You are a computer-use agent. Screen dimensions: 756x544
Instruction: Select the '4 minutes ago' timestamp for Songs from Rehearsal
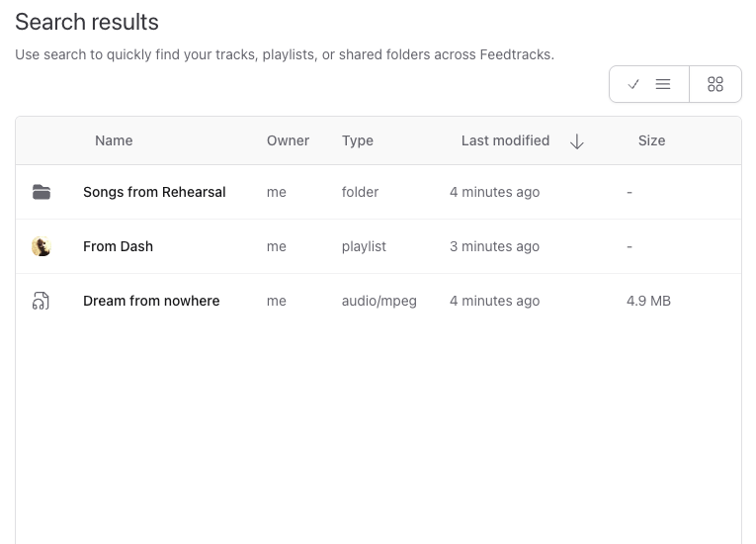click(x=495, y=192)
